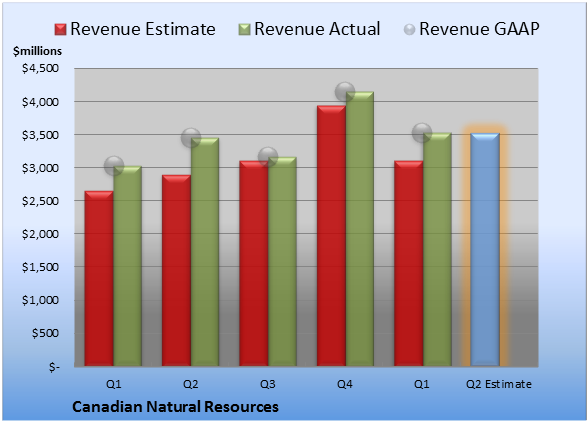The width and height of the screenshot is (588, 422).
Task: Click the '$1,500' axis value
Action: pos(40,267)
